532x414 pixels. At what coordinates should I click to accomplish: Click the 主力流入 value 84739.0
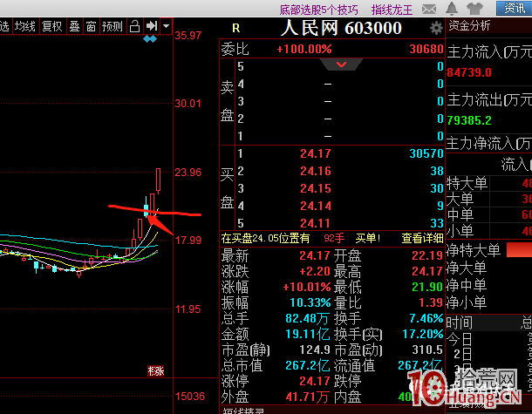[x=469, y=72]
